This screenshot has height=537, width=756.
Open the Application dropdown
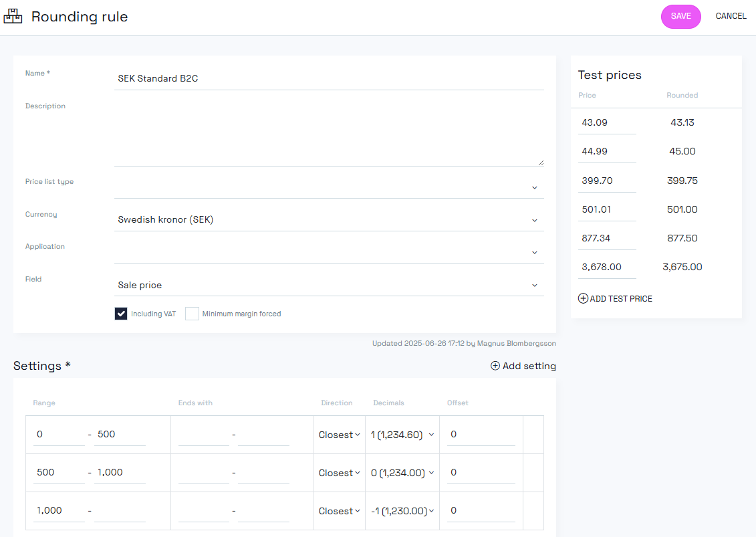click(x=329, y=252)
